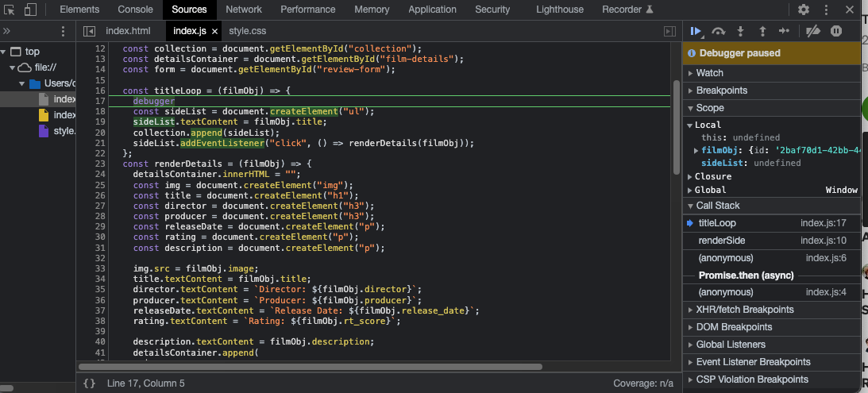This screenshot has height=393, width=868.
Task: Open the DevTools three-dot customize menu
Action: [x=827, y=10]
